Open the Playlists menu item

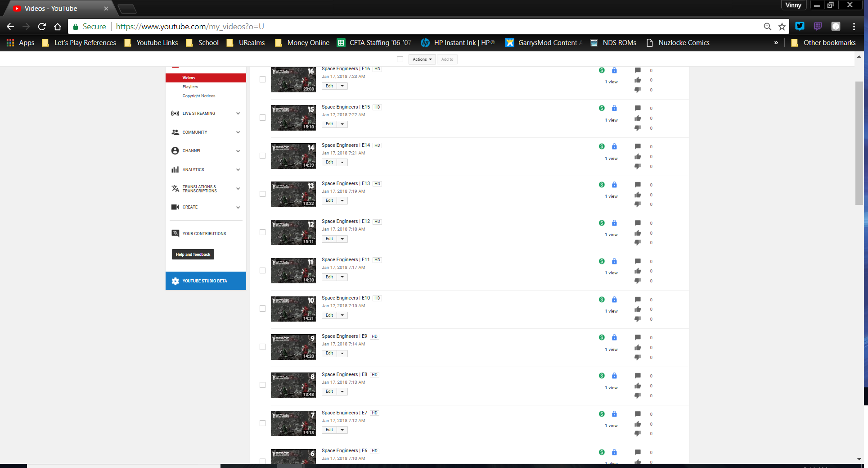pos(190,87)
